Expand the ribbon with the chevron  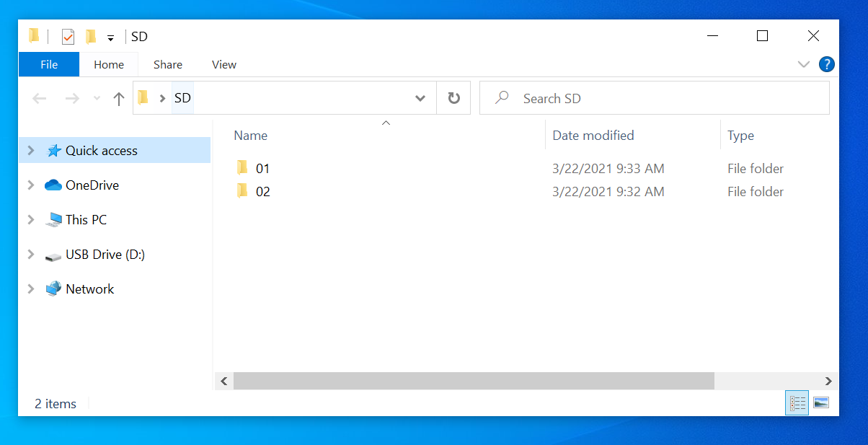coord(804,64)
